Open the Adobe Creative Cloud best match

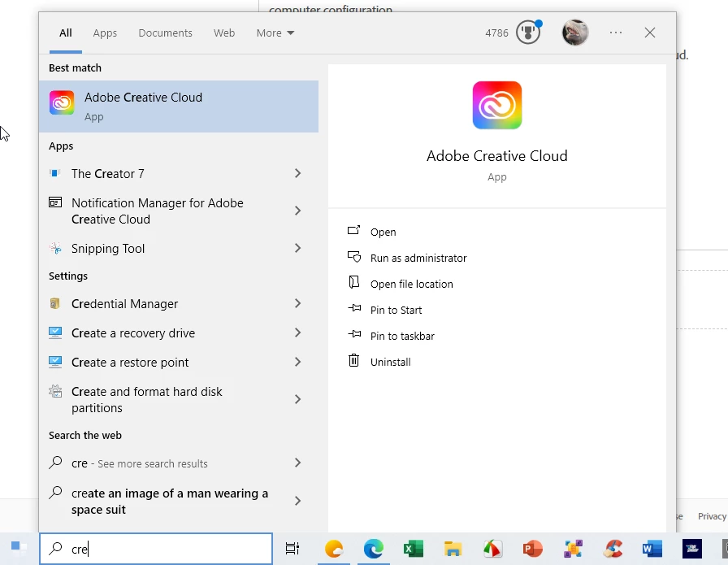[x=179, y=106]
